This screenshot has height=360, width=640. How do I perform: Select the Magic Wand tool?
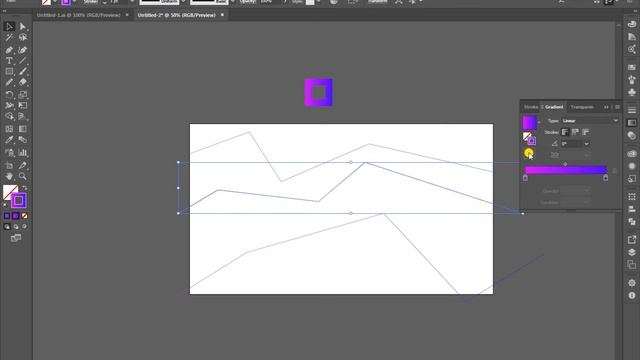click(9, 38)
